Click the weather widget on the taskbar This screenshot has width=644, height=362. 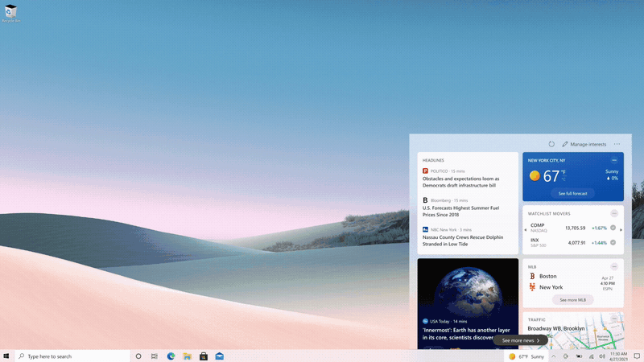(526, 356)
